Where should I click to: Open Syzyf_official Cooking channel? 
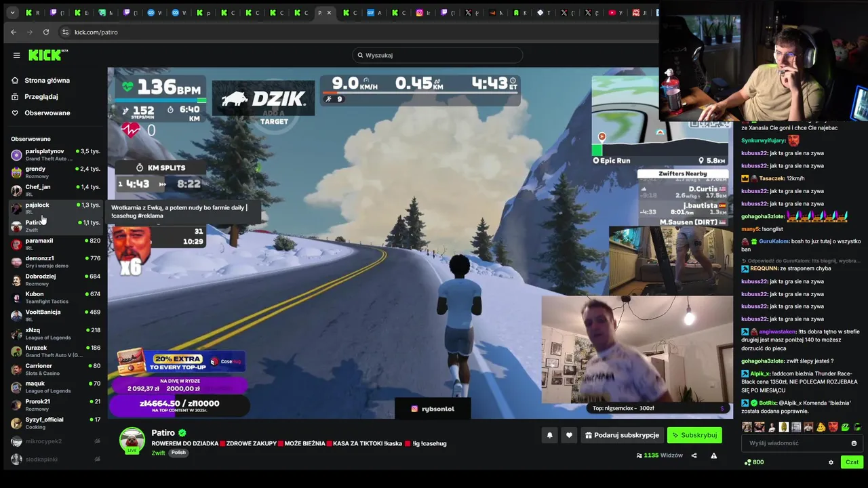[x=54, y=423]
